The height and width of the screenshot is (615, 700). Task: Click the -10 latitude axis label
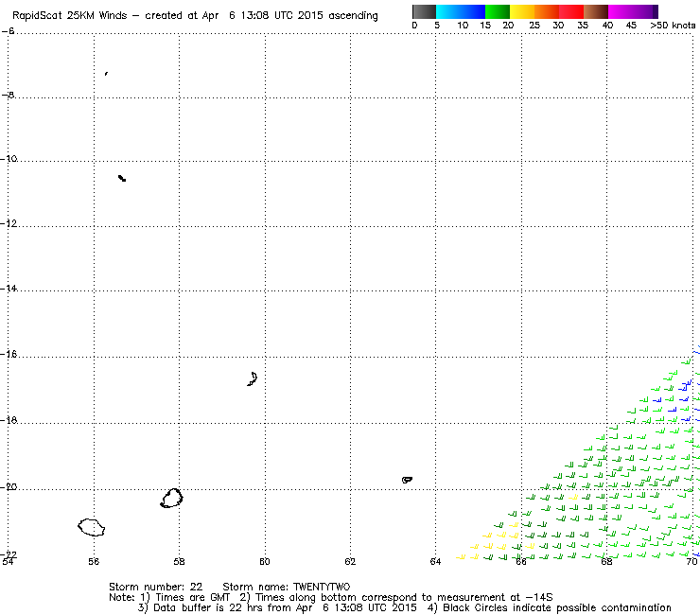9,159
